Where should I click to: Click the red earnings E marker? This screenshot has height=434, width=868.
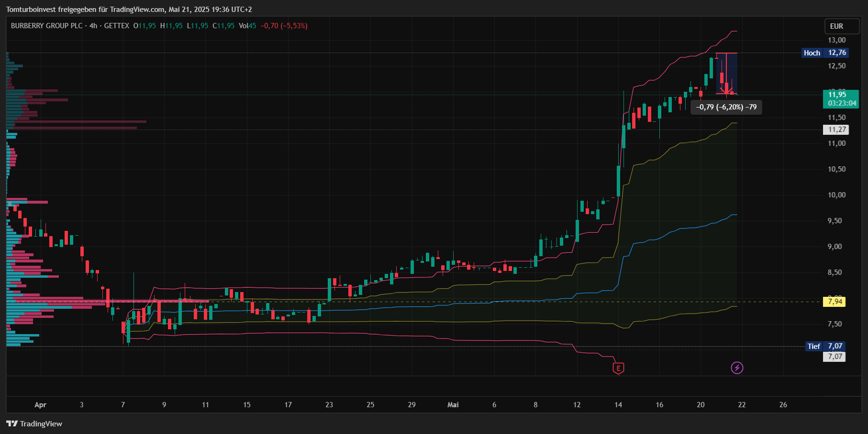tap(619, 368)
